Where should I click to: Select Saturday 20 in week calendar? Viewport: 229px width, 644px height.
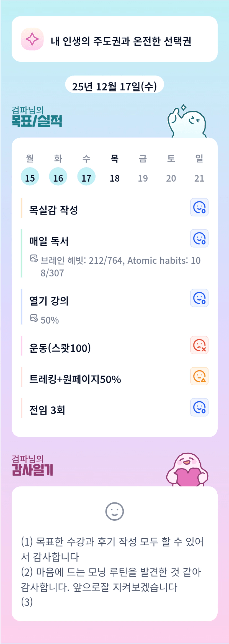point(171,178)
